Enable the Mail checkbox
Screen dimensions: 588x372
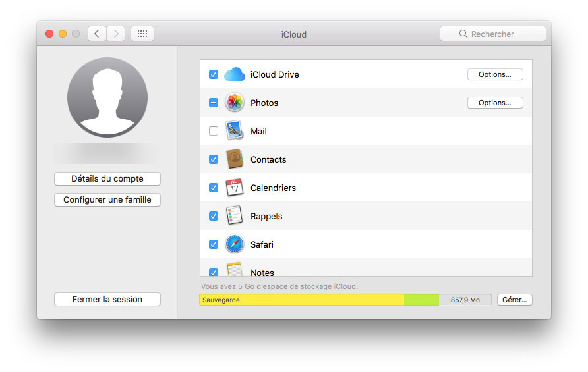coord(214,131)
